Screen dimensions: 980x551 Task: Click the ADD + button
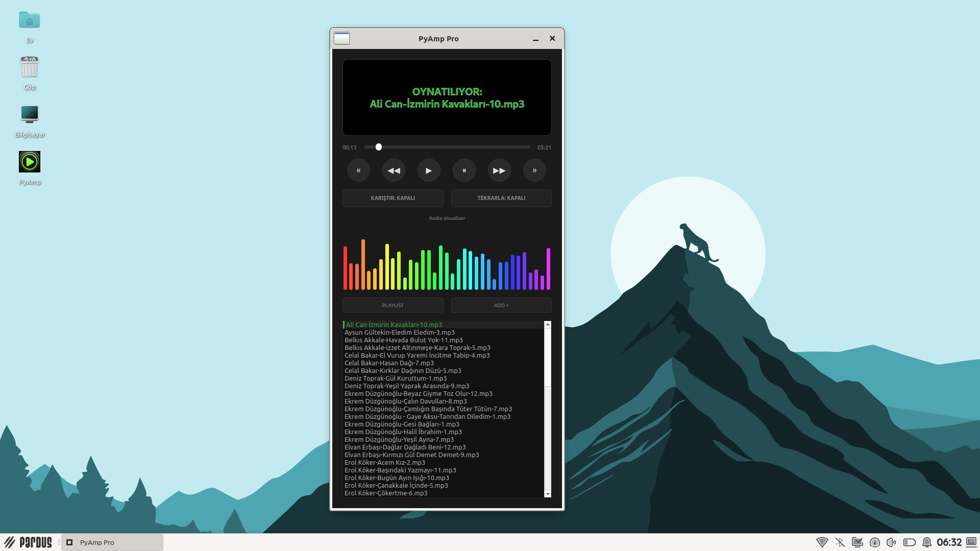[x=501, y=305]
